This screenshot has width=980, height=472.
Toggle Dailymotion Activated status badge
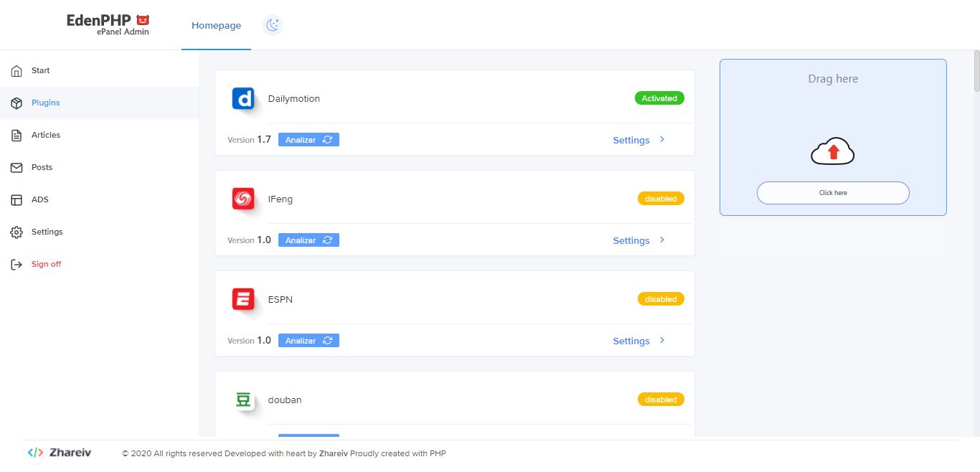tap(659, 98)
